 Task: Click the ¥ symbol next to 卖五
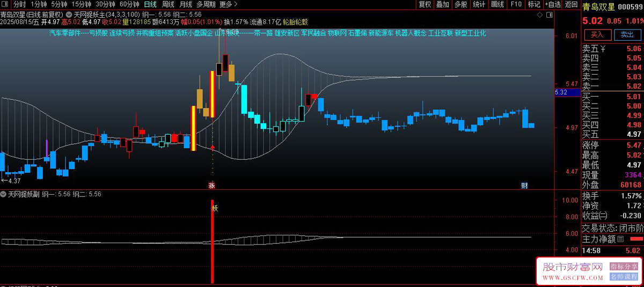click(604, 49)
